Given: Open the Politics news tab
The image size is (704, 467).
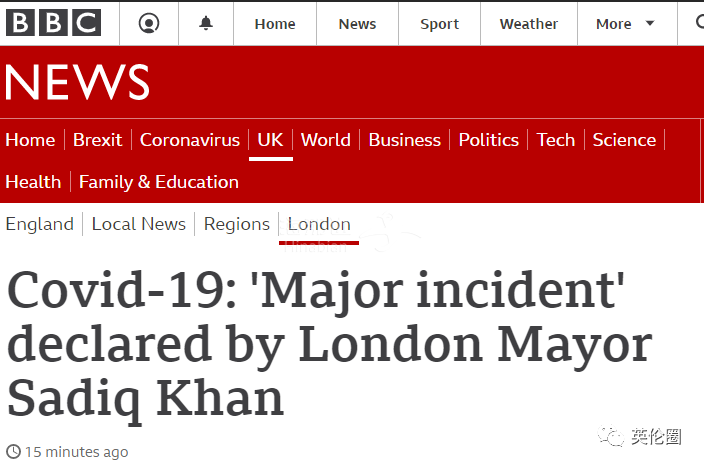Looking at the screenshot, I should point(488,140).
